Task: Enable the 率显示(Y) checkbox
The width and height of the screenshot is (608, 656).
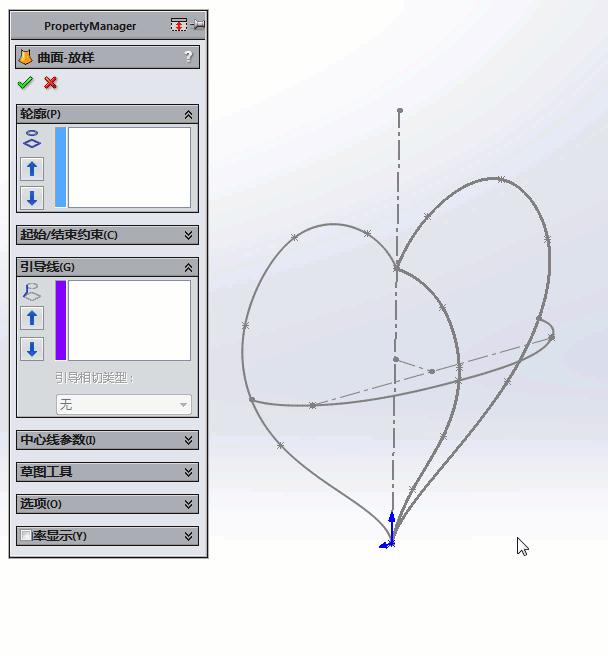Action: (26, 536)
